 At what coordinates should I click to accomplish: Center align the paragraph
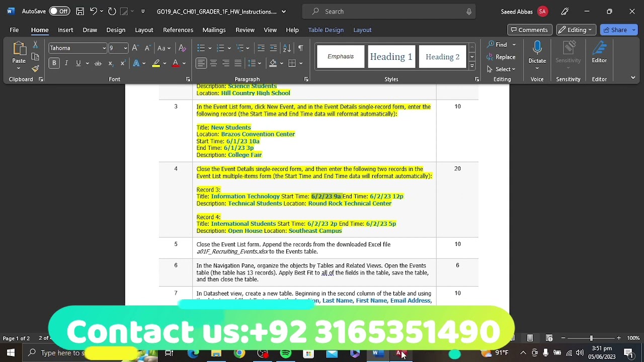(x=213, y=63)
